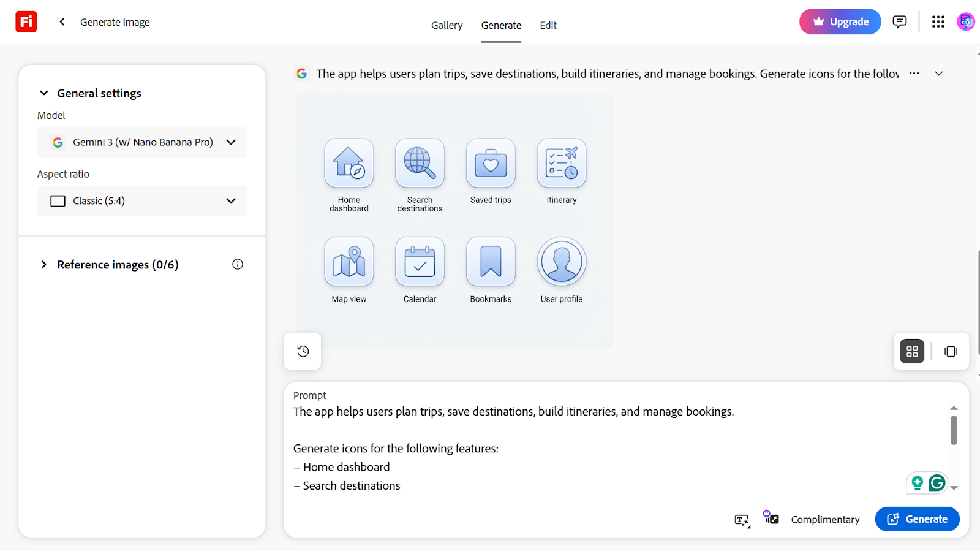Open the apps grid launcher
This screenshot has width=980, height=551.
point(938,22)
